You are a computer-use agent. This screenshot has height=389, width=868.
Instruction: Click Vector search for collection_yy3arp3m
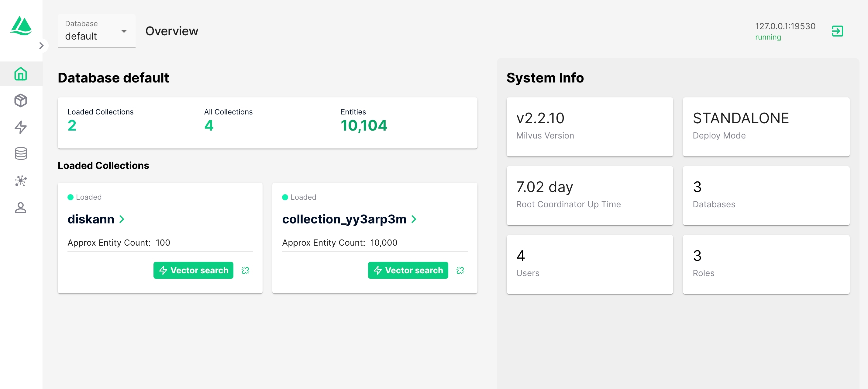click(x=408, y=270)
